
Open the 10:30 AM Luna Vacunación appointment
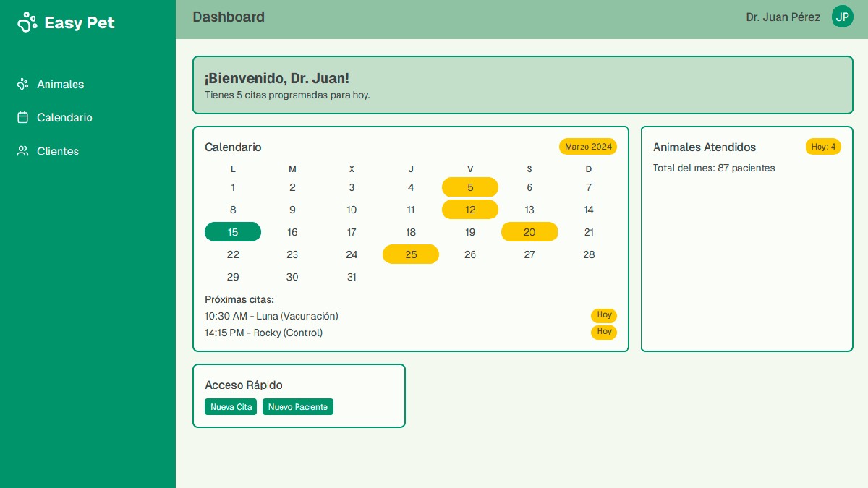click(x=271, y=316)
